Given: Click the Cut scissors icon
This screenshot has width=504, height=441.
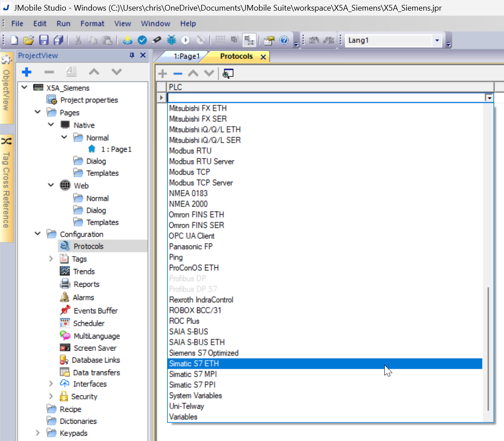Looking at the screenshot, I should tap(78, 40).
